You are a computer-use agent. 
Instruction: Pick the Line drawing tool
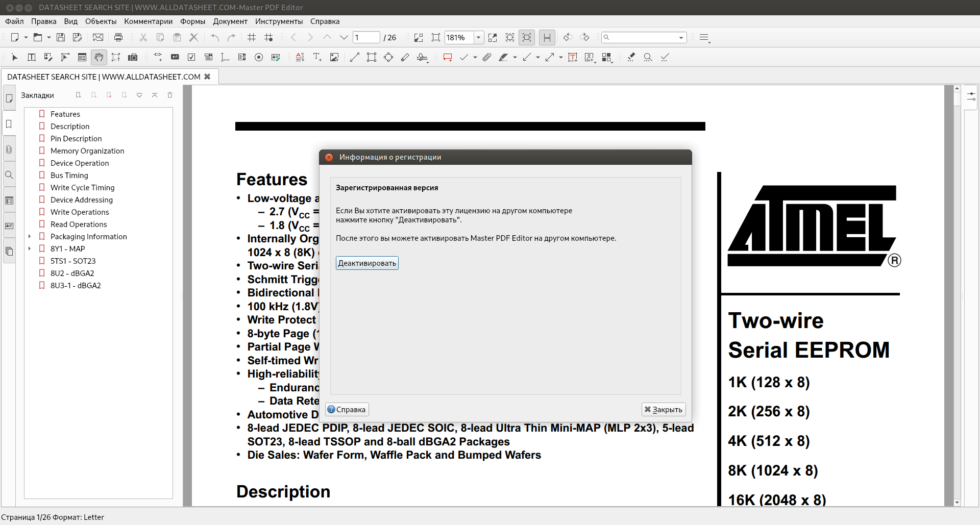click(x=355, y=57)
